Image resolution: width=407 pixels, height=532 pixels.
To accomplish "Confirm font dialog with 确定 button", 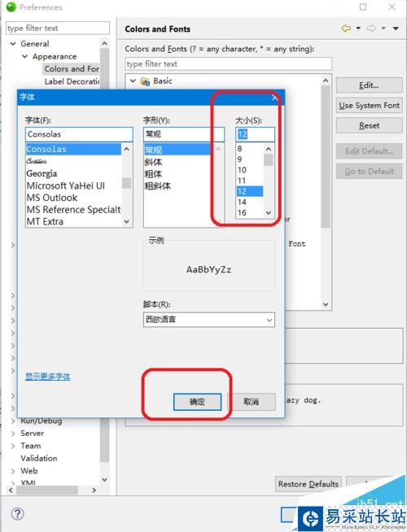I will [197, 402].
